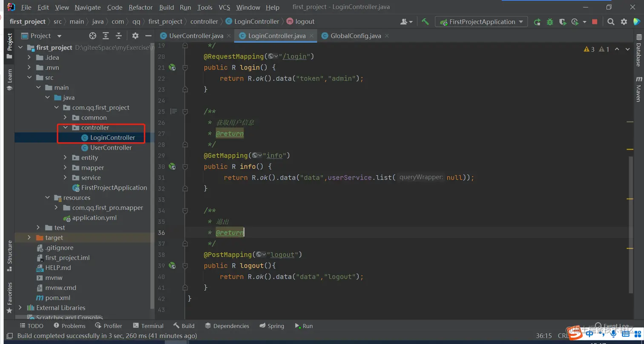Open the Terminal tool window

(x=148, y=326)
